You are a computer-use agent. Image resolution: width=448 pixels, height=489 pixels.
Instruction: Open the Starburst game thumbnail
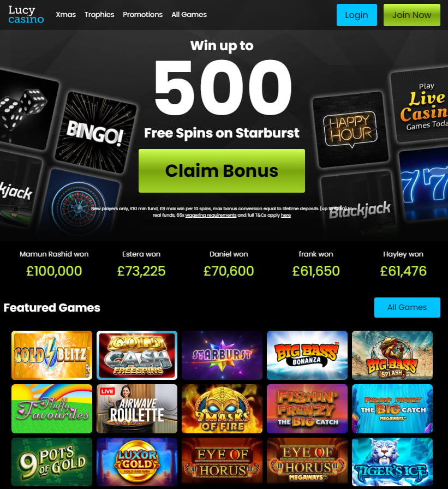coord(222,355)
